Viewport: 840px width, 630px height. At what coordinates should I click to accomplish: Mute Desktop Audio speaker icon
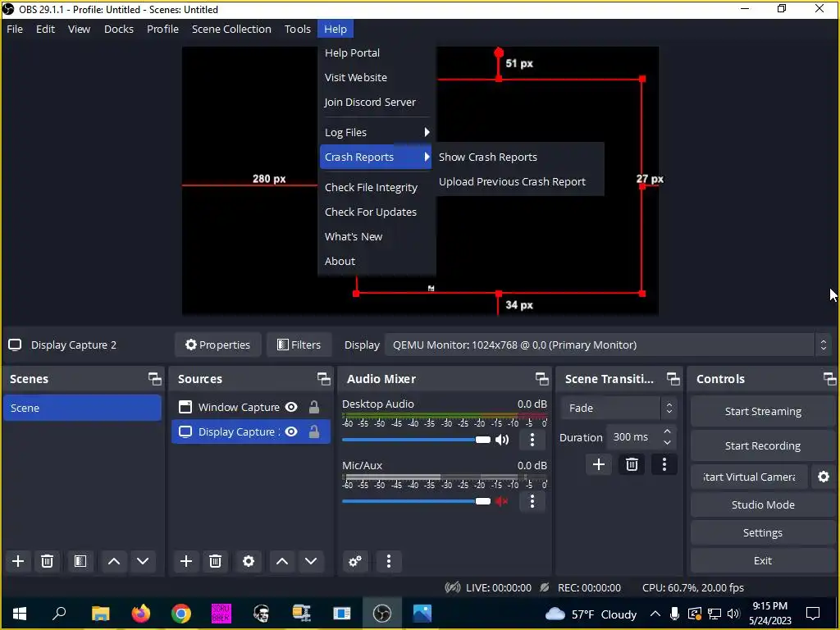(x=502, y=440)
